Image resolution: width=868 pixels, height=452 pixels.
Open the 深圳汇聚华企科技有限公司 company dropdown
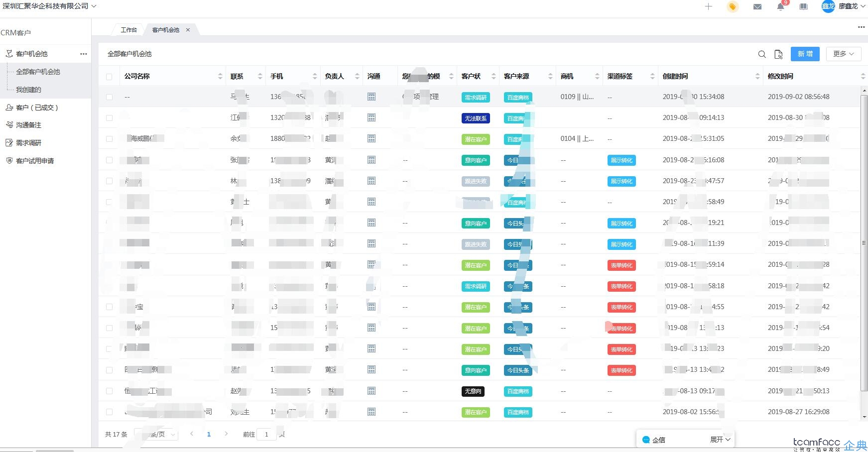(49, 6)
